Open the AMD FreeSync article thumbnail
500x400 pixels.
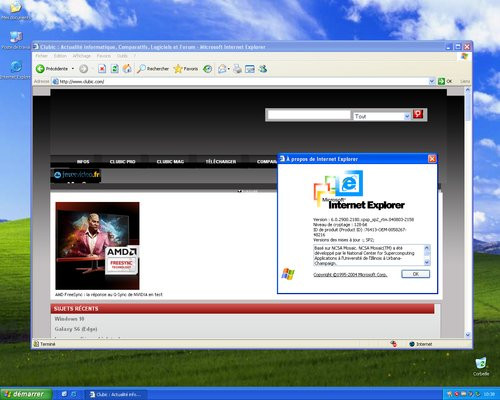97,246
